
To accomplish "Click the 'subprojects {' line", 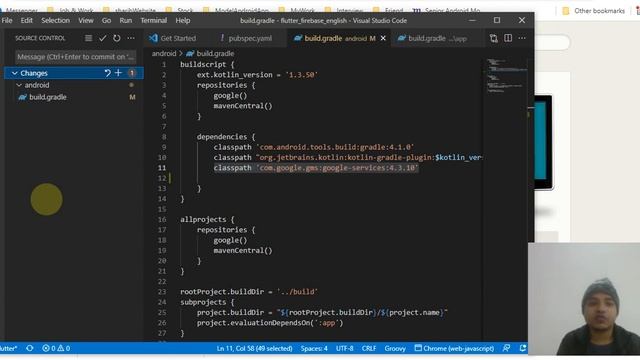I will coord(207,302).
